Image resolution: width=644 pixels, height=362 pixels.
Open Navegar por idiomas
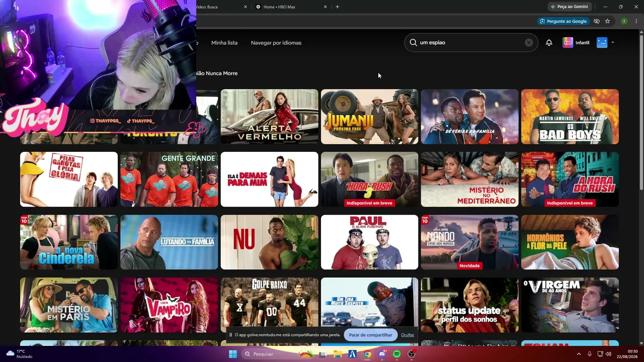pyautogui.click(x=276, y=43)
